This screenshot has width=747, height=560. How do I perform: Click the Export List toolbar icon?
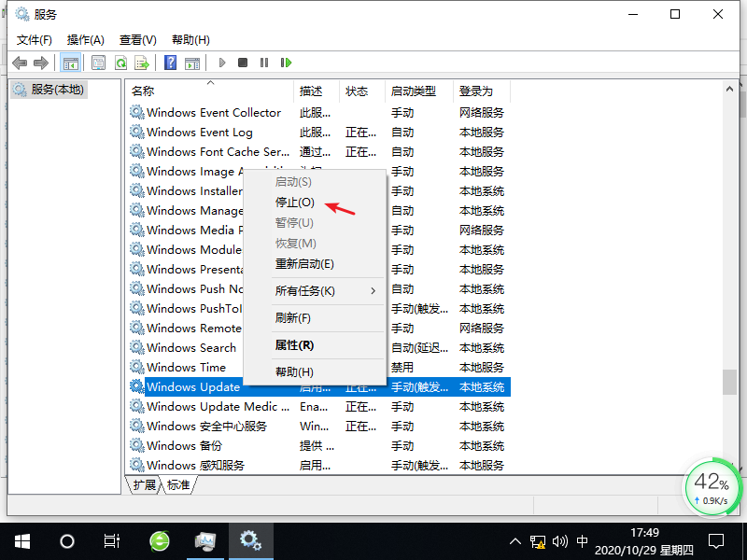[142, 63]
